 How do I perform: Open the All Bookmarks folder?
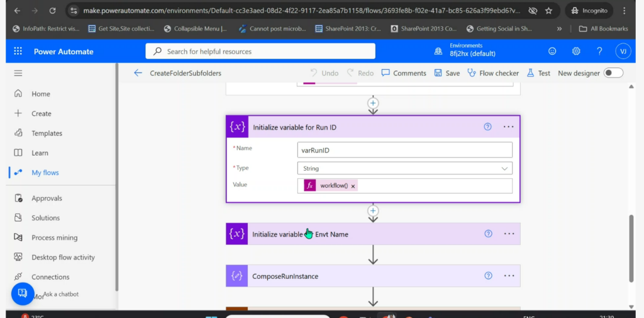click(x=603, y=29)
